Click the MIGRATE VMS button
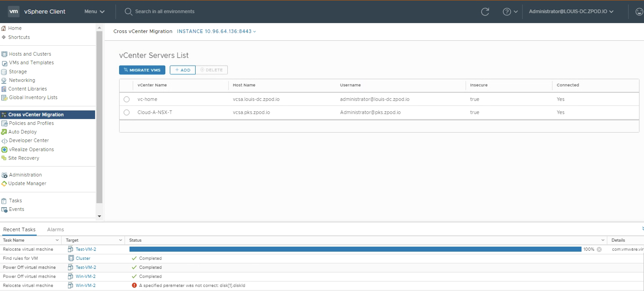644x291 pixels. point(142,70)
